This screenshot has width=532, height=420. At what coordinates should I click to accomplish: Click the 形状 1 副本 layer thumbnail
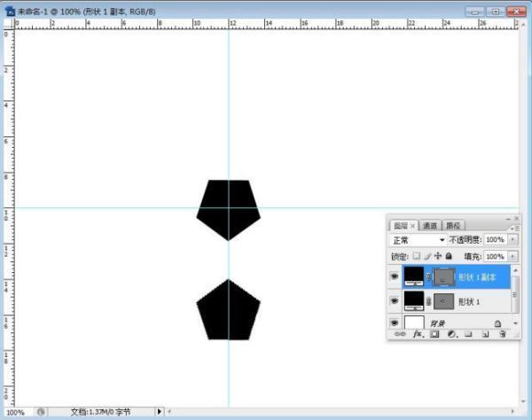(414, 276)
